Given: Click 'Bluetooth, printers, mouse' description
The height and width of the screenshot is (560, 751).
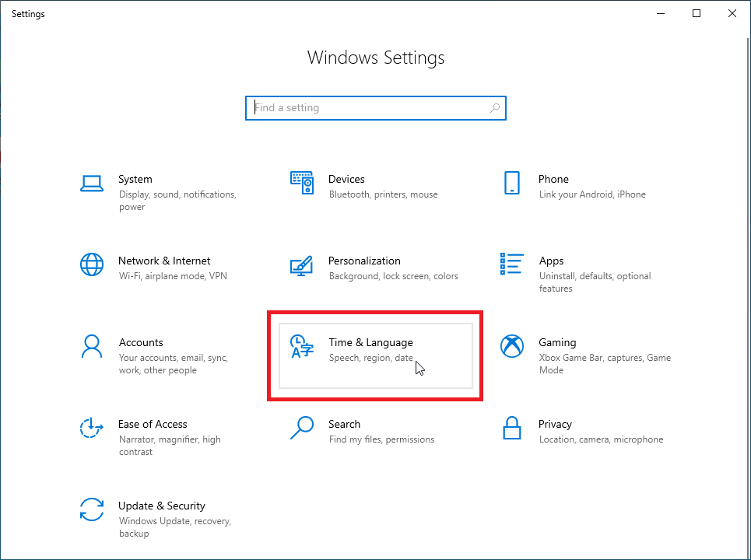Looking at the screenshot, I should point(383,194).
